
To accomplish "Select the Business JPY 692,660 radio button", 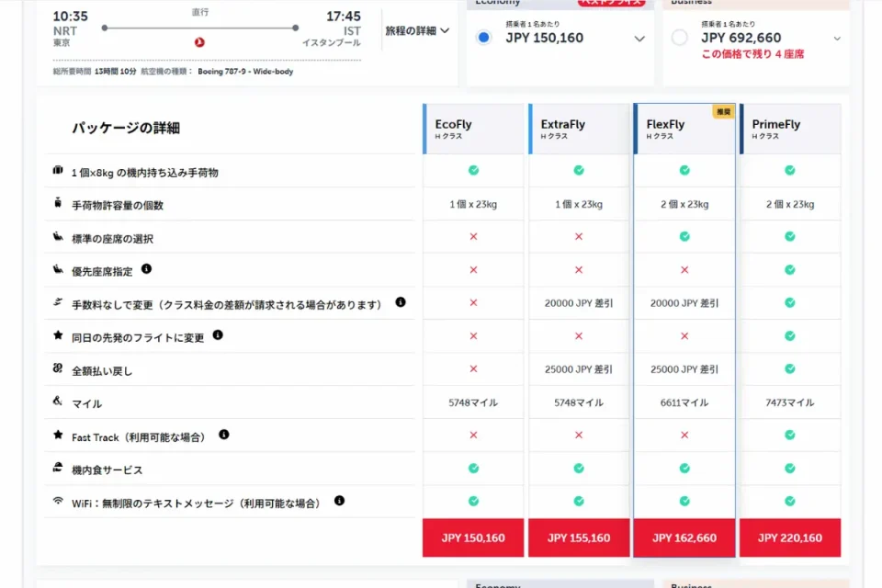I will click(679, 38).
